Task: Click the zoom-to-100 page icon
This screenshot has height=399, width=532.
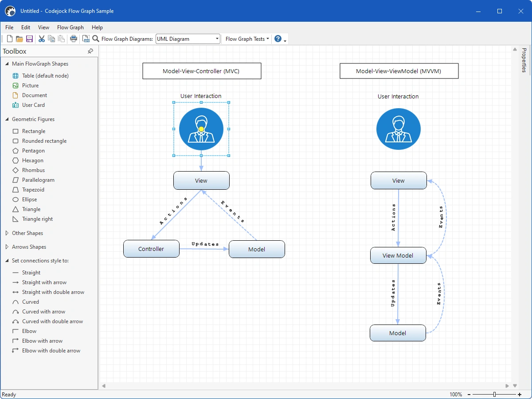Action: (86, 39)
